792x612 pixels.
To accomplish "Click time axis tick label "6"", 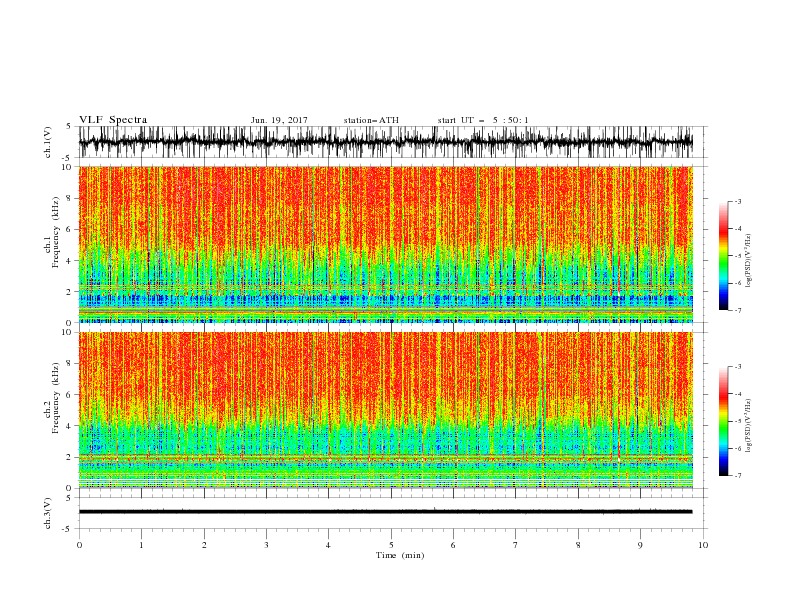I will pos(454,545).
